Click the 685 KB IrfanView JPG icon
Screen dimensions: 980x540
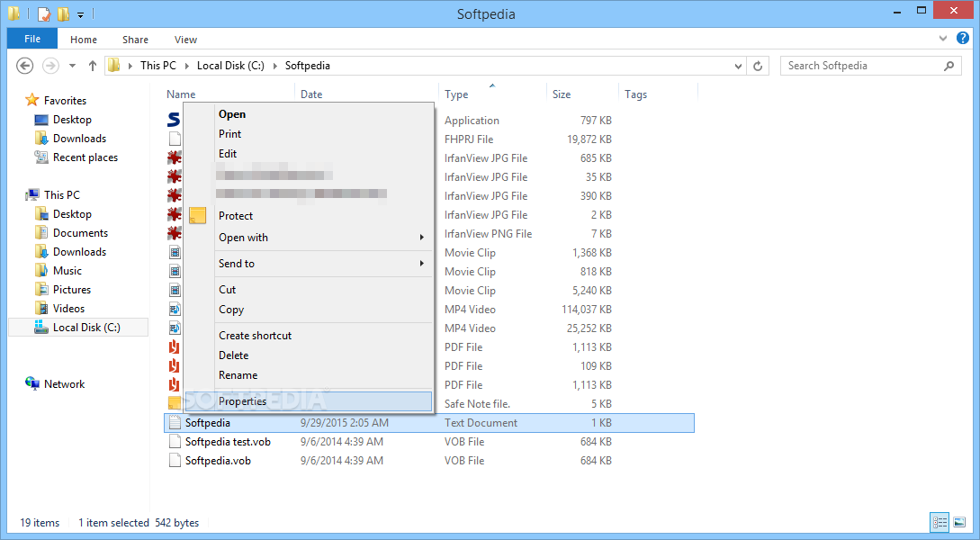pos(175,157)
